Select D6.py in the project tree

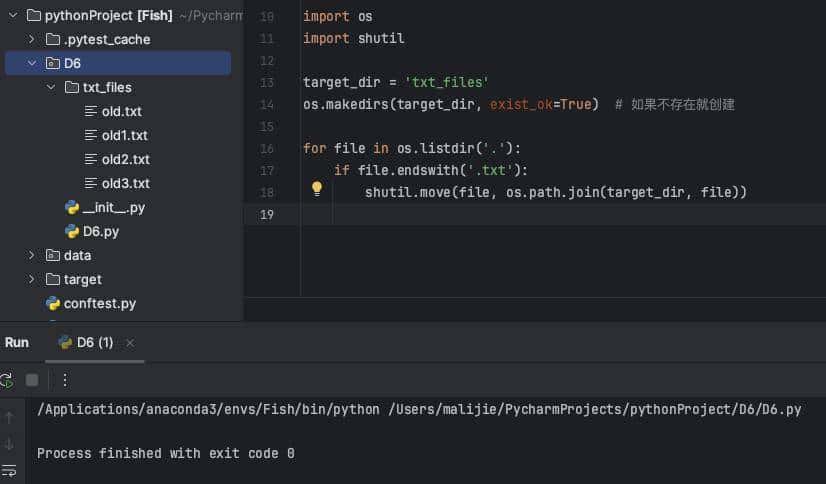pyautogui.click(x=101, y=231)
